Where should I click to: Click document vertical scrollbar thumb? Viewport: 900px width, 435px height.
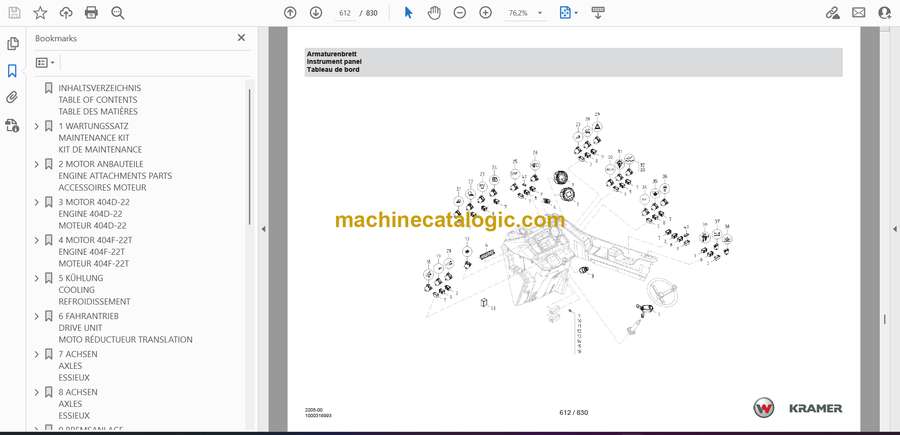[885, 319]
